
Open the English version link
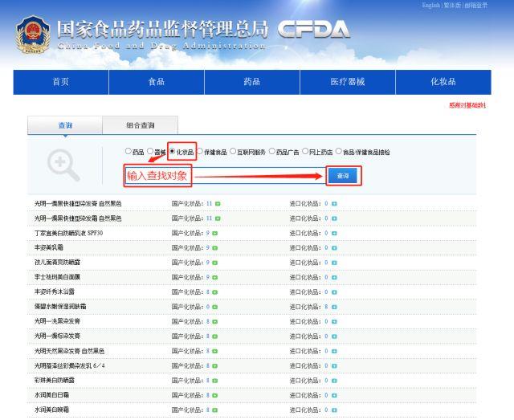pyautogui.click(x=430, y=6)
